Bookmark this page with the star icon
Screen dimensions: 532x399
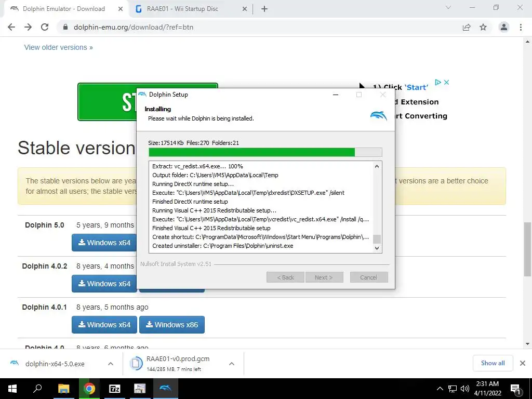pyautogui.click(x=483, y=27)
